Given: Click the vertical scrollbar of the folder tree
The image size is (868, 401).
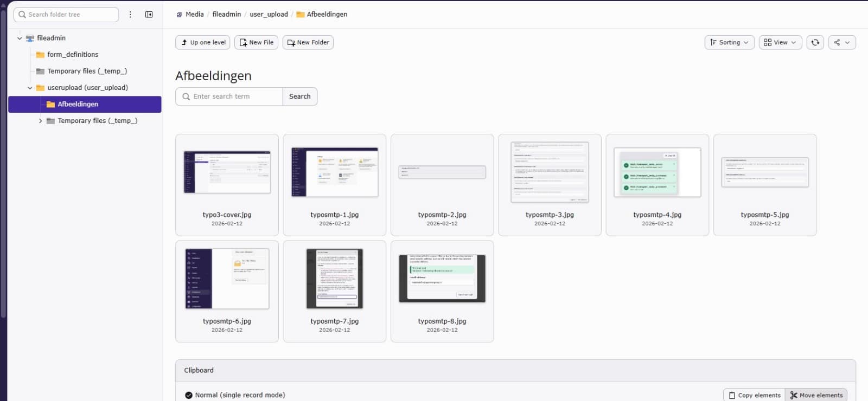Looking at the screenshot, I should (3, 163).
